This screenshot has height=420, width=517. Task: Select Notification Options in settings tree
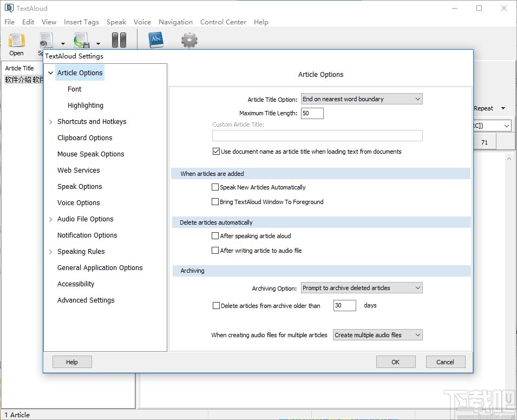(87, 235)
